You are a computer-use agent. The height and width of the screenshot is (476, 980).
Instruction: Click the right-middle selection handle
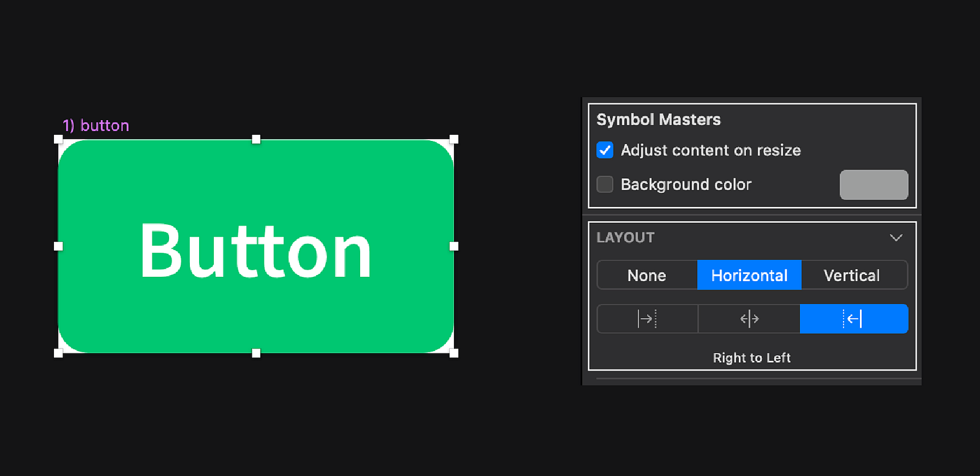pos(454,246)
